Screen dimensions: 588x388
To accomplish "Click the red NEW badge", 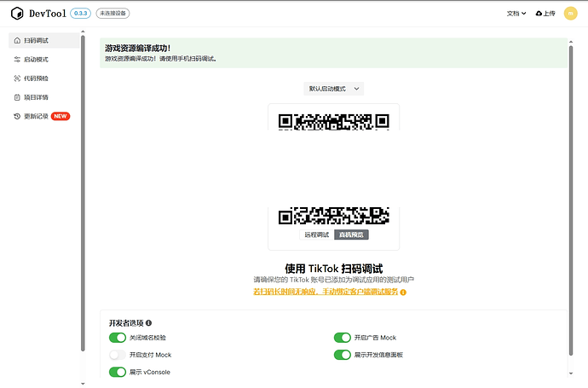I will (61, 116).
